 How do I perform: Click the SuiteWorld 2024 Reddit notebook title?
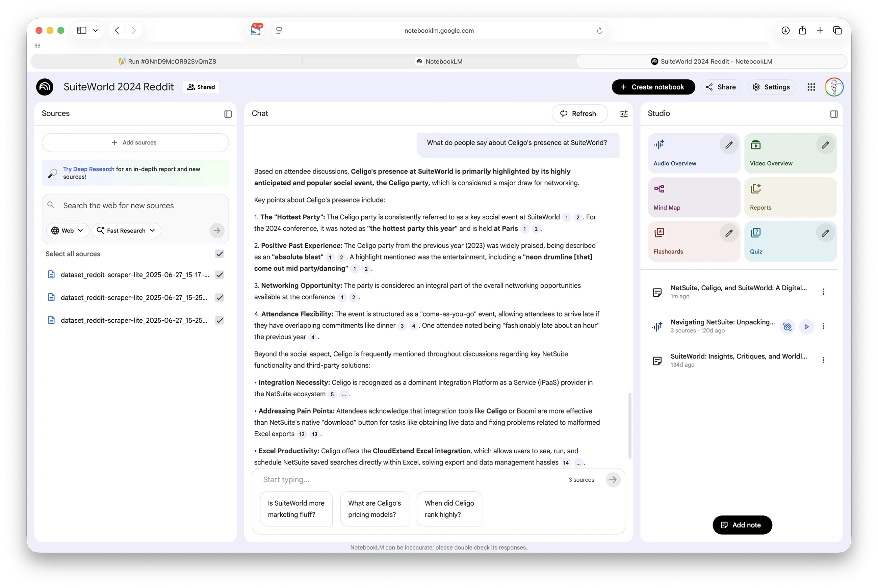point(119,87)
